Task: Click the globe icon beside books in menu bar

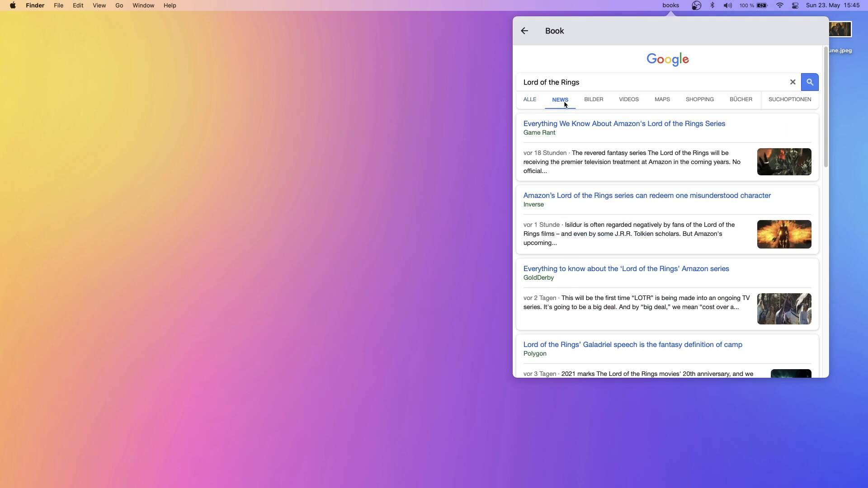Action: click(x=696, y=5)
